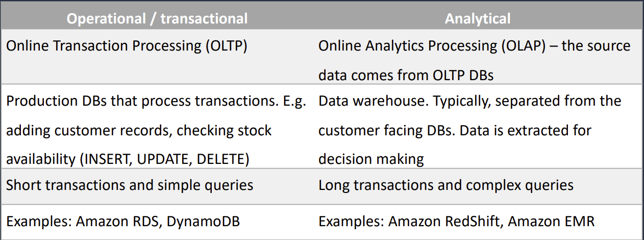The width and height of the screenshot is (644, 240).
Task: Click the "decision making" line
Action: click(371, 159)
